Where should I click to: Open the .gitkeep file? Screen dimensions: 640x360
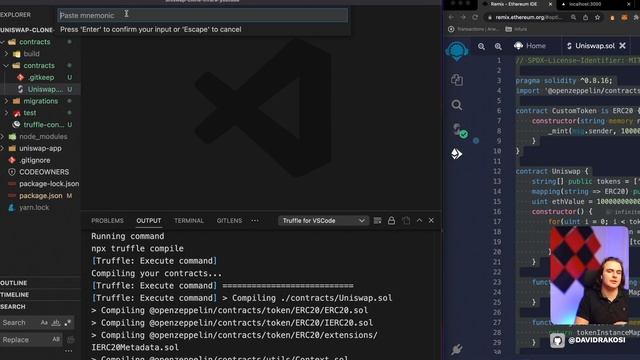(x=40, y=78)
